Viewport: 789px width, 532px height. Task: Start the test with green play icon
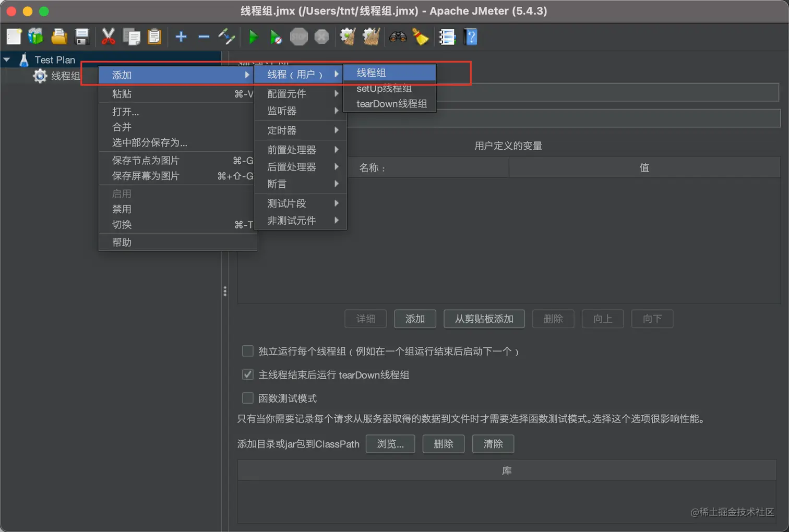point(254,37)
